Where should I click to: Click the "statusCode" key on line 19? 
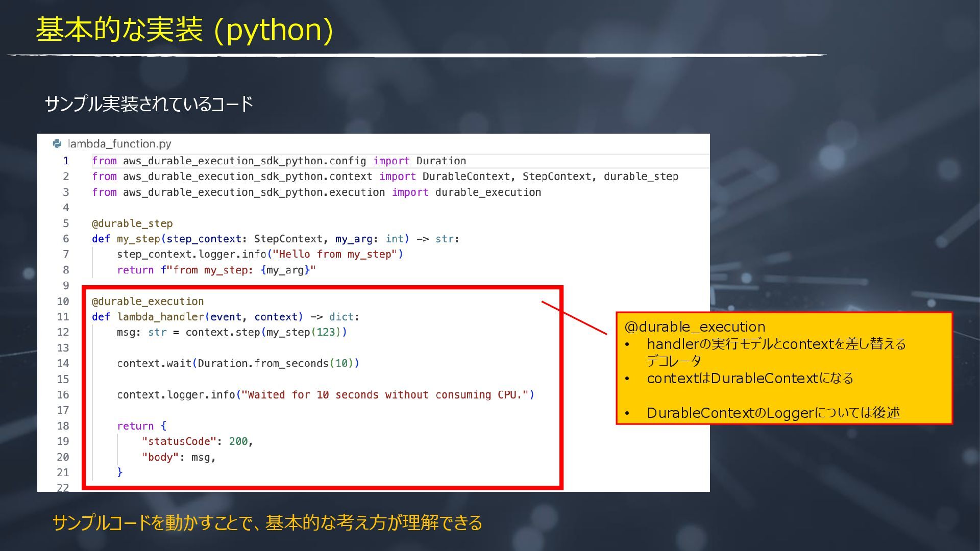179,441
